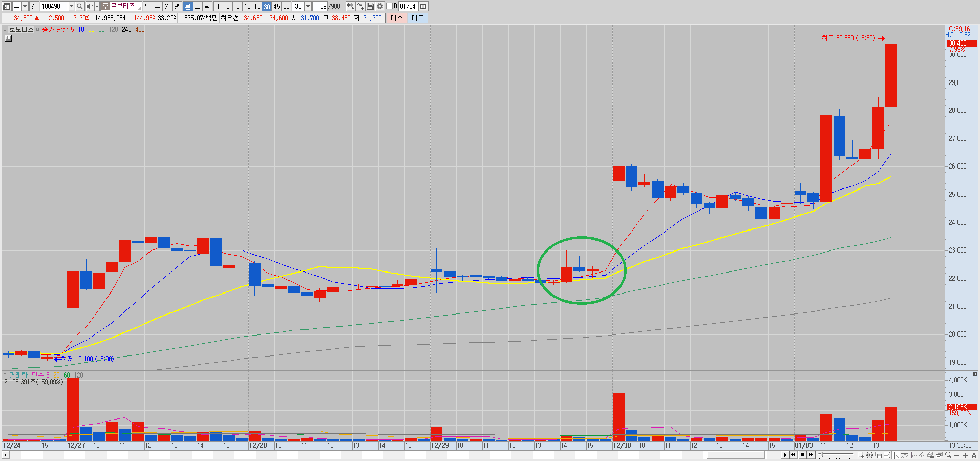Switch to 60-minute interval
980x461 pixels.
[286, 6]
